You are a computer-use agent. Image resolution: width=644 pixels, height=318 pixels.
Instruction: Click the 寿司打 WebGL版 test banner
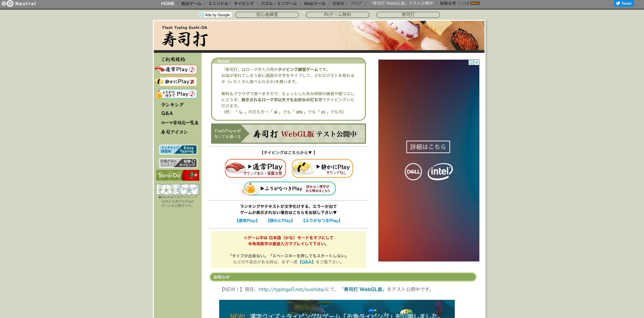tap(288, 134)
